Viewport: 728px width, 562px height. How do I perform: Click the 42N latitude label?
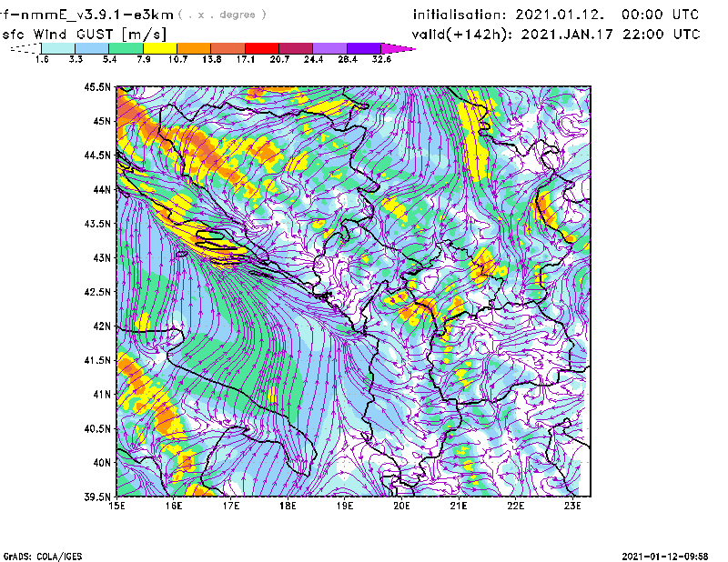coord(102,326)
